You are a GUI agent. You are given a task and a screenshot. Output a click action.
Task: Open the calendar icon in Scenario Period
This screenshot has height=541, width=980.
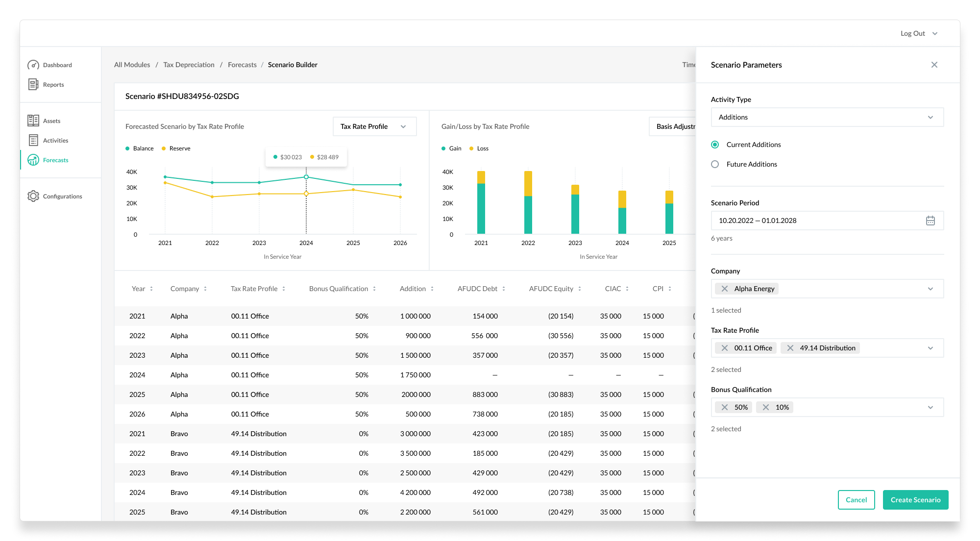click(x=931, y=221)
